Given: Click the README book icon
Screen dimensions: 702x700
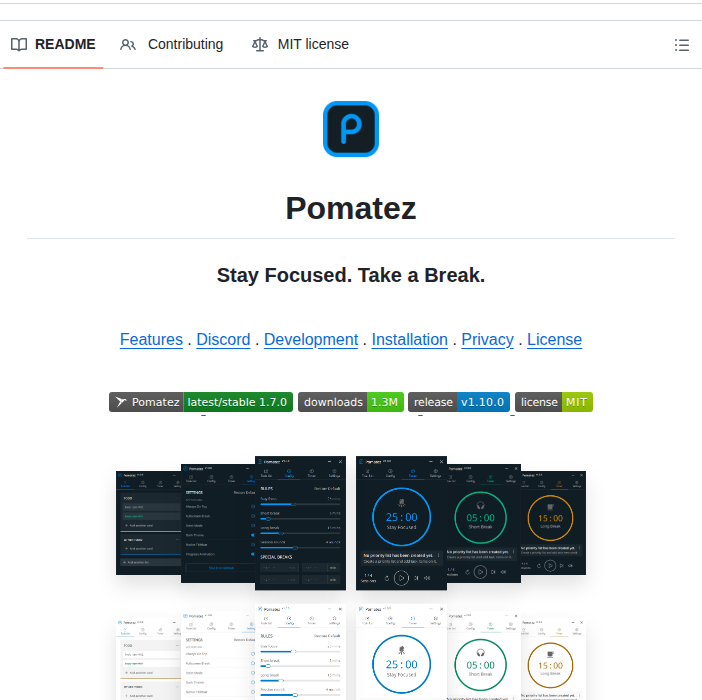Looking at the screenshot, I should 19,44.
